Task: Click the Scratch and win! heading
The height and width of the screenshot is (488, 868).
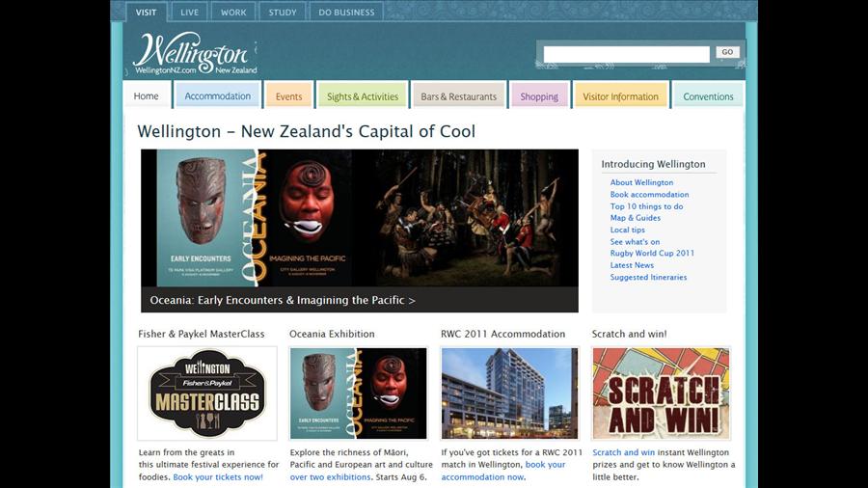Action: (x=630, y=334)
